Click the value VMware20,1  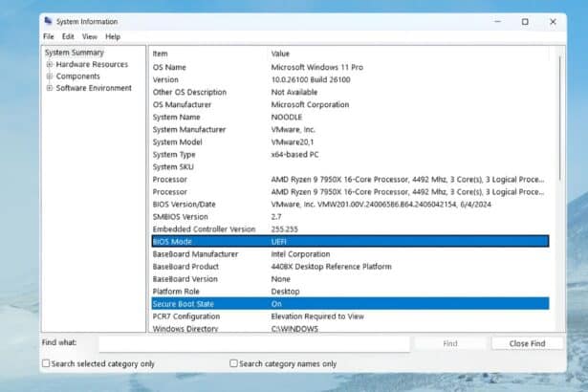293,142
